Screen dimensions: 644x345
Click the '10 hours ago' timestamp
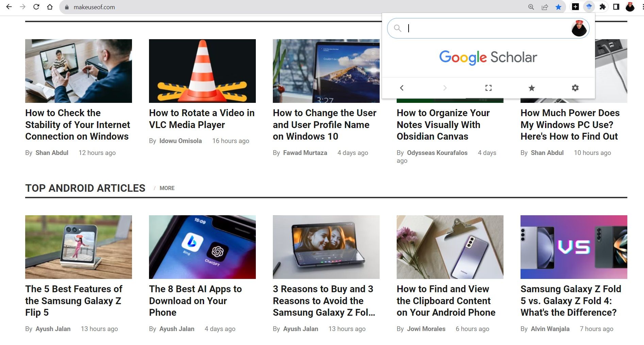pos(593,153)
